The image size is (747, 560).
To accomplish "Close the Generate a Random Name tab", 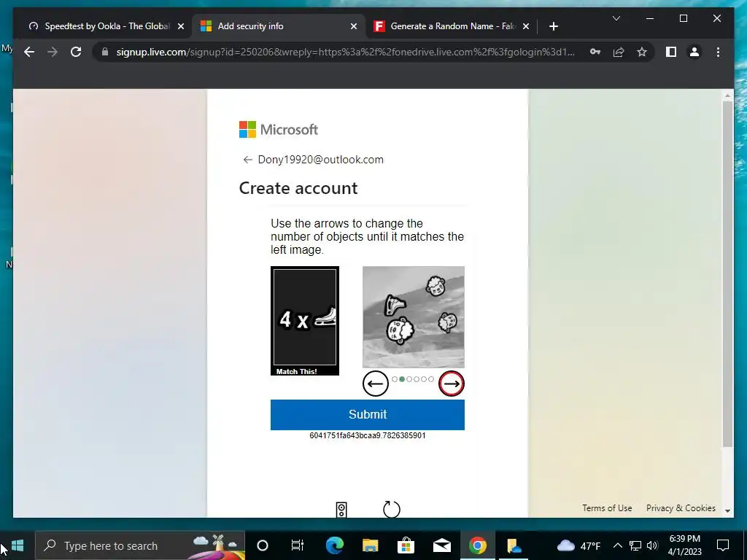I will (526, 27).
